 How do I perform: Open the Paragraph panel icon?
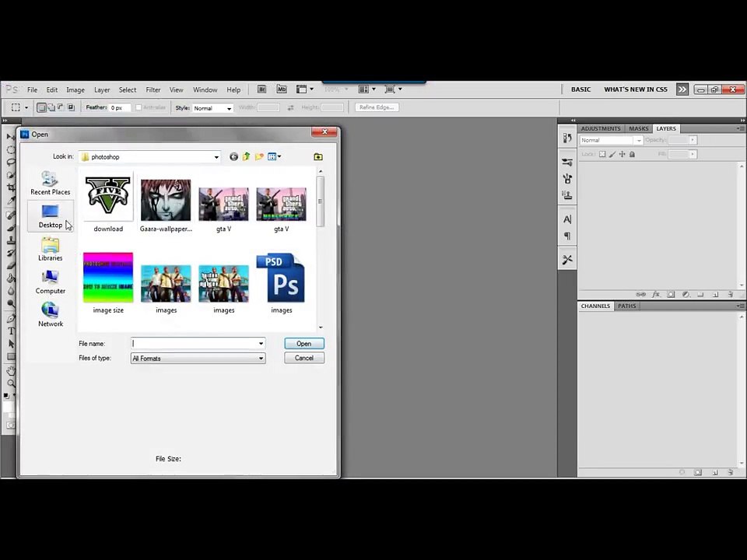(x=567, y=236)
